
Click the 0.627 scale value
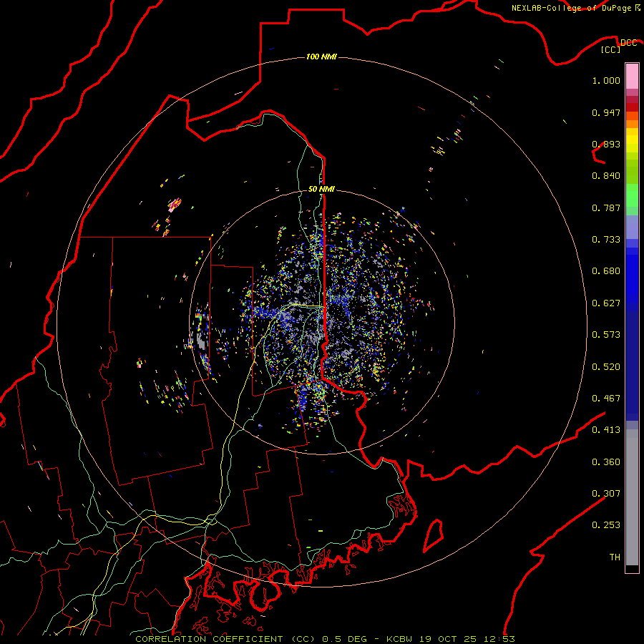(606, 303)
